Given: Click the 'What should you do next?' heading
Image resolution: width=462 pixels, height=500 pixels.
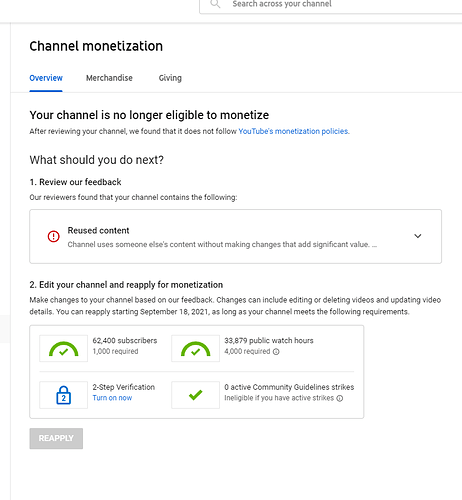Looking at the screenshot, I should pyautogui.click(x=97, y=160).
